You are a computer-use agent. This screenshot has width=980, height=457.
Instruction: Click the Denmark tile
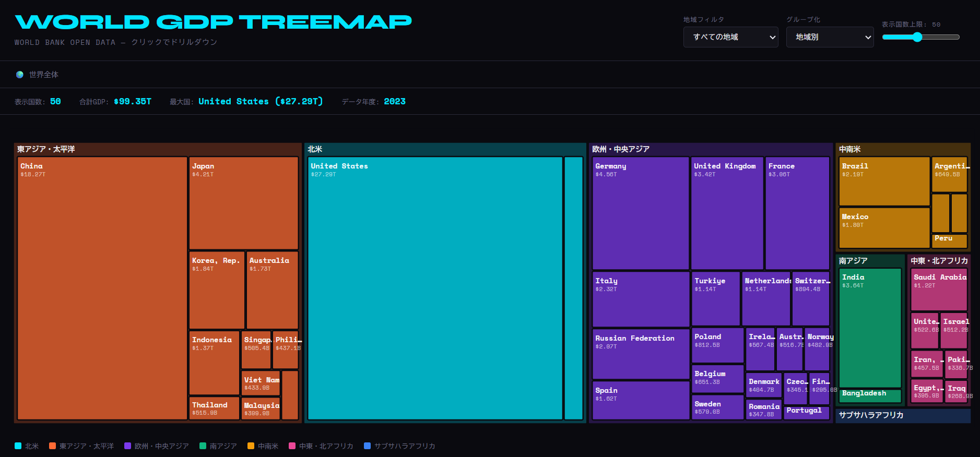764,386
